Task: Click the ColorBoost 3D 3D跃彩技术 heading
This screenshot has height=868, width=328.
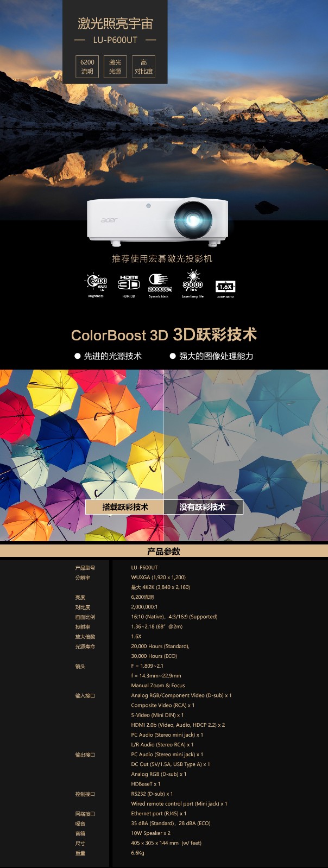Action: 164,334
